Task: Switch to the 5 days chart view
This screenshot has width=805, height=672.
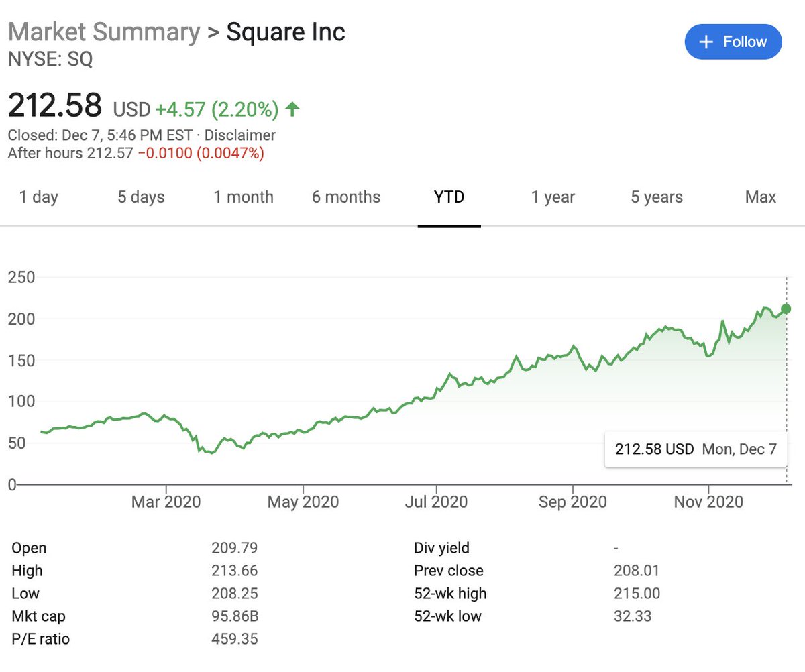Action: click(x=141, y=197)
